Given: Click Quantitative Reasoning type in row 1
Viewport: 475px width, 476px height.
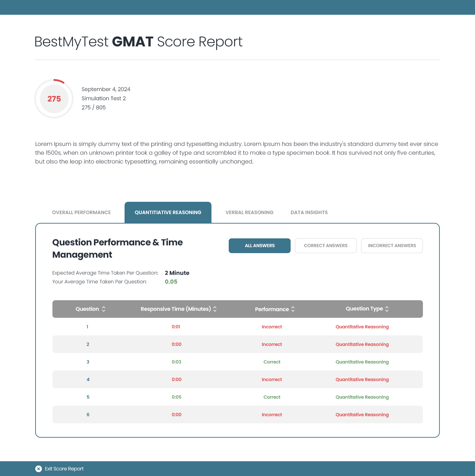Looking at the screenshot, I should pyautogui.click(x=362, y=327).
